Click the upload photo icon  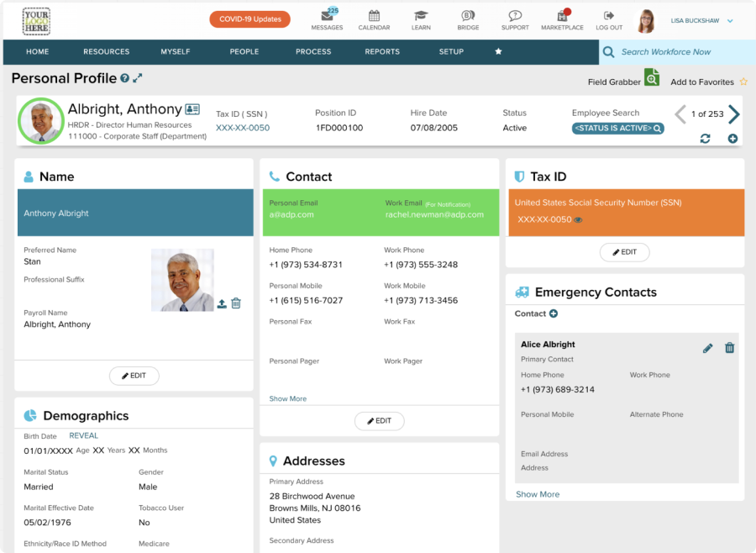tap(222, 303)
